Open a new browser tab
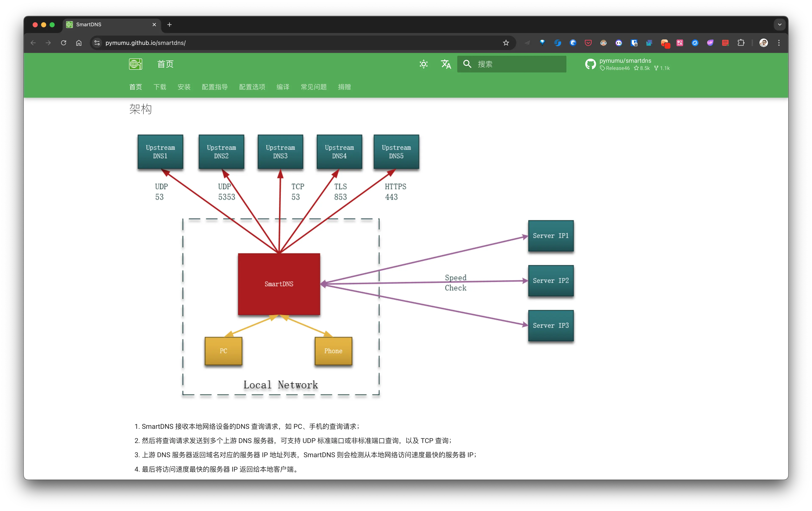Image resolution: width=812 pixels, height=511 pixels. 170,25
